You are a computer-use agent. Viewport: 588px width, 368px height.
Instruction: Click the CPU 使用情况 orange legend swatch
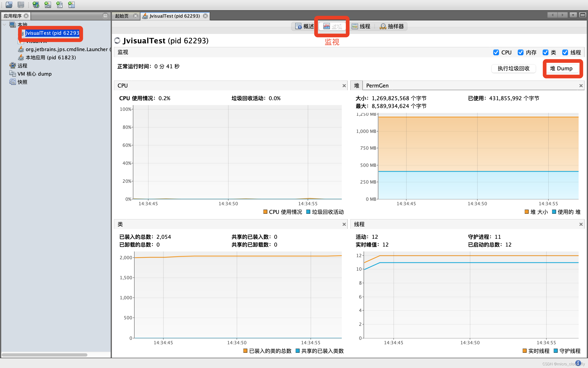(265, 212)
